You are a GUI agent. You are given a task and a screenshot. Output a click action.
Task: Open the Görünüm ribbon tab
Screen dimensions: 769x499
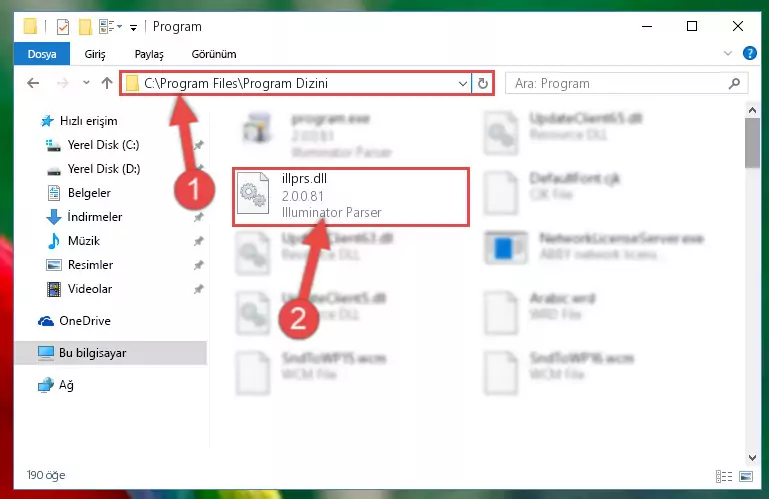(x=214, y=54)
